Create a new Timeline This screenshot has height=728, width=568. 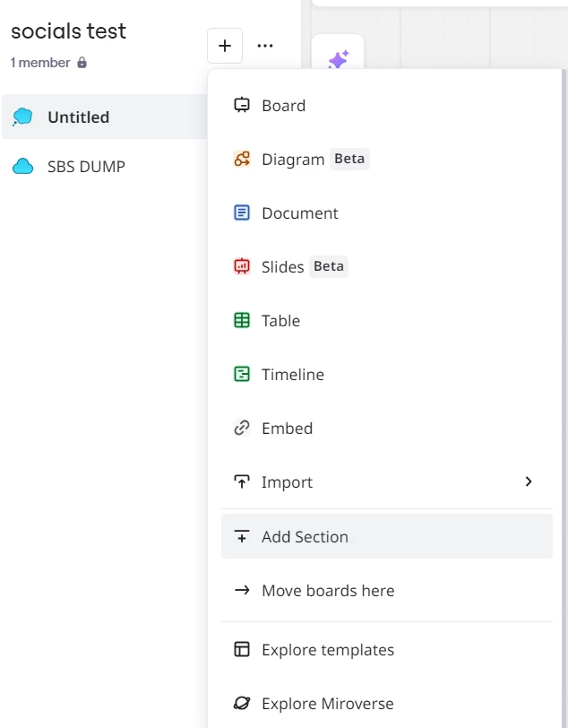[x=386, y=374]
